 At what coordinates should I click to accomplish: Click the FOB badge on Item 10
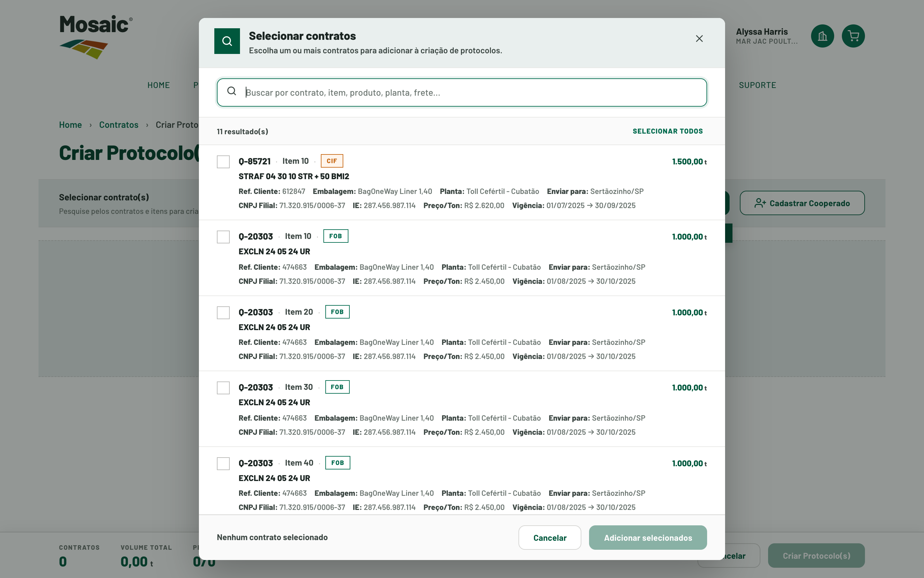pos(336,236)
